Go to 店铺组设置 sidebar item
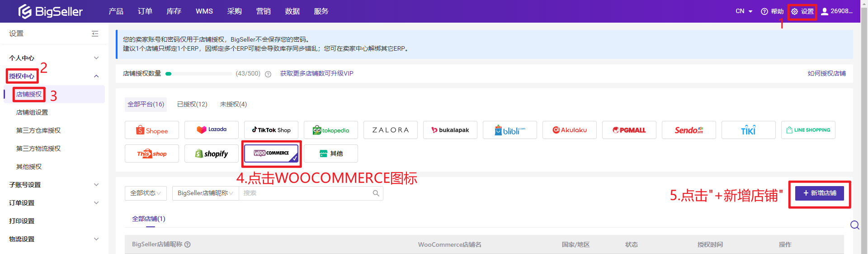The width and height of the screenshot is (868, 254). pyautogui.click(x=32, y=112)
